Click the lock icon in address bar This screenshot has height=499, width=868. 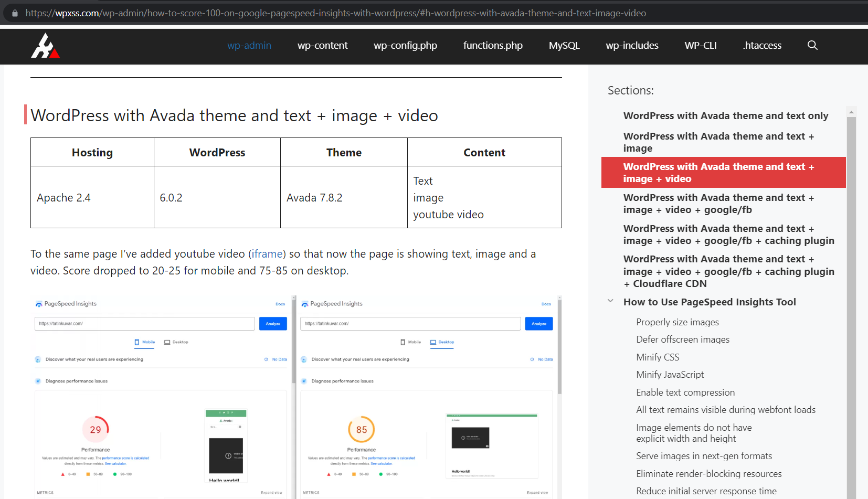[x=15, y=13]
